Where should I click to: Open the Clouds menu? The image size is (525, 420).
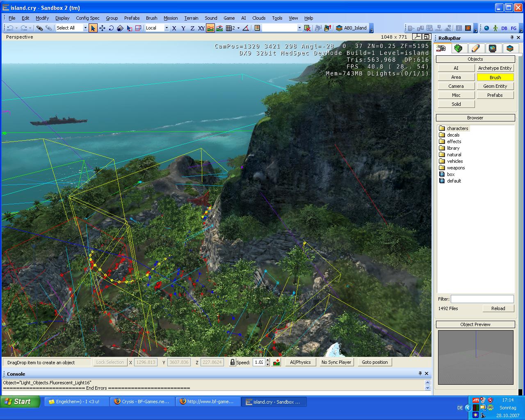[x=259, y=18]
